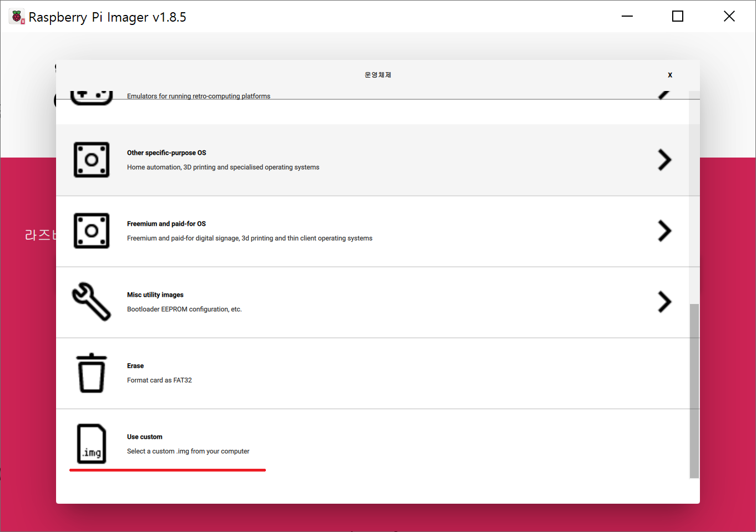Screen dimensions: 756x532
Task: Close the 운영체제 dialog with the x
Action: pyautogui.click(x=670, y=75)
